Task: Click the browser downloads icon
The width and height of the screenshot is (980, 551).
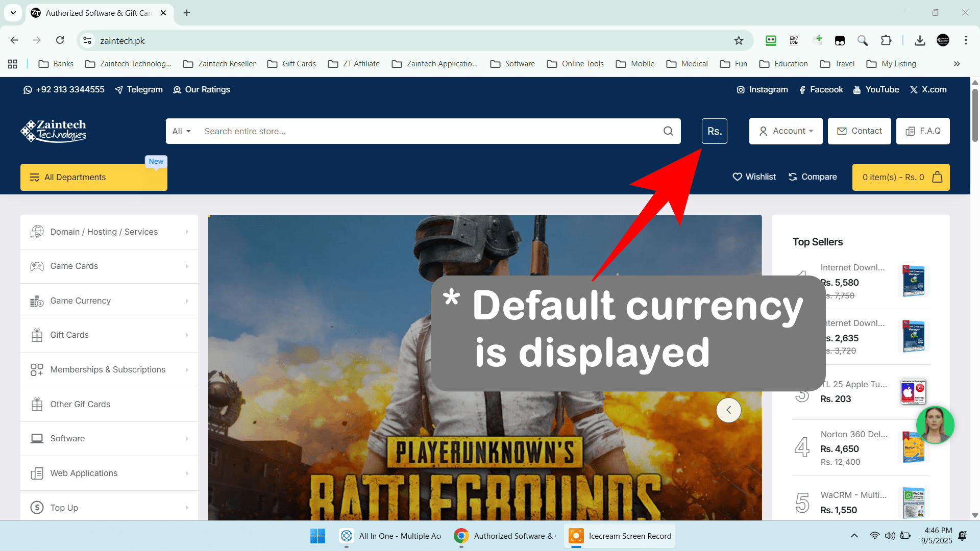Action: (920, 41)
